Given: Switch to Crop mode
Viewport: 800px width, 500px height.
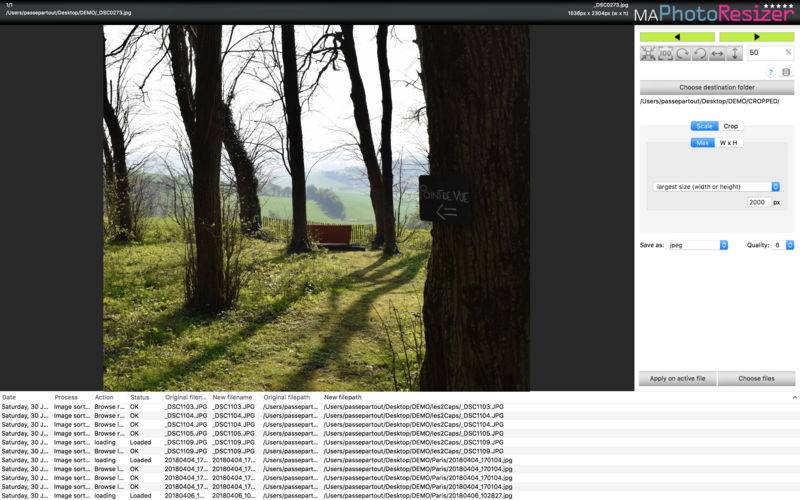Looking at the screenshot, I should (x=731, y=126).
